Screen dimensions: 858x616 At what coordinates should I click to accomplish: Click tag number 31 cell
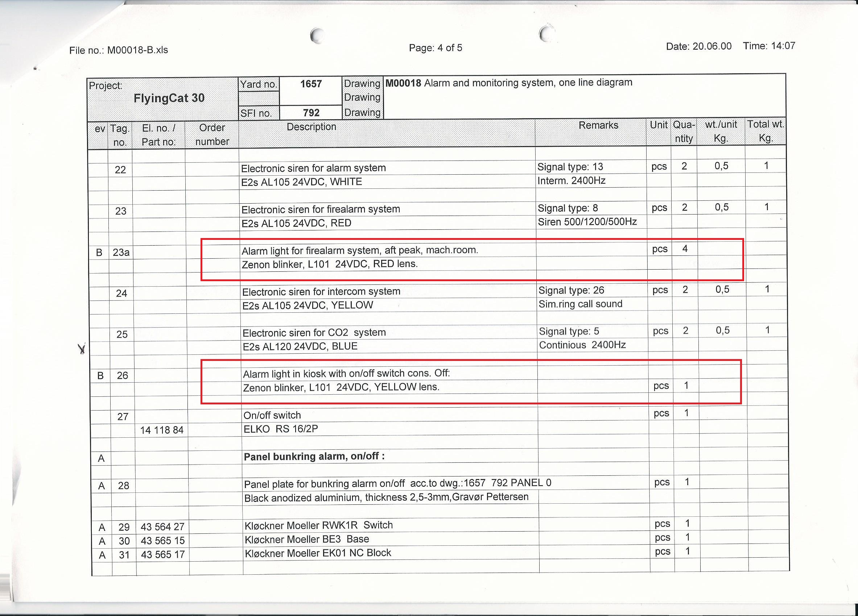124,555
